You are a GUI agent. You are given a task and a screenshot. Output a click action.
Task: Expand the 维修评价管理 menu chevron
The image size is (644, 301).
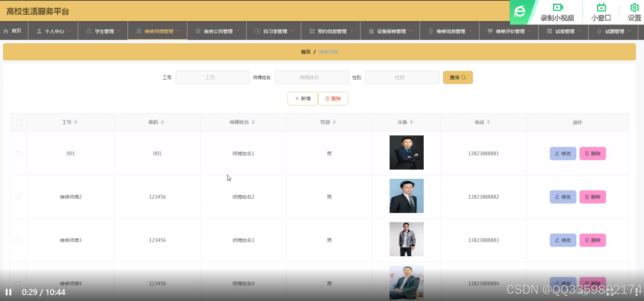click(x=530, y=31)
